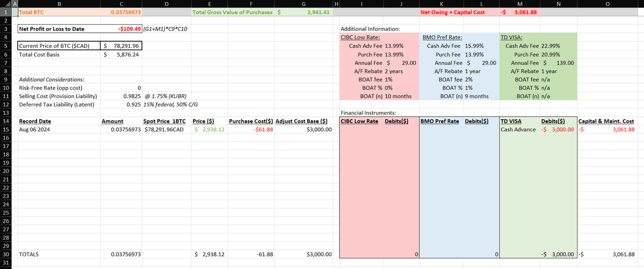
Task: Select TD VISA Annual Fee 139.00
Action: click(558, 63)
